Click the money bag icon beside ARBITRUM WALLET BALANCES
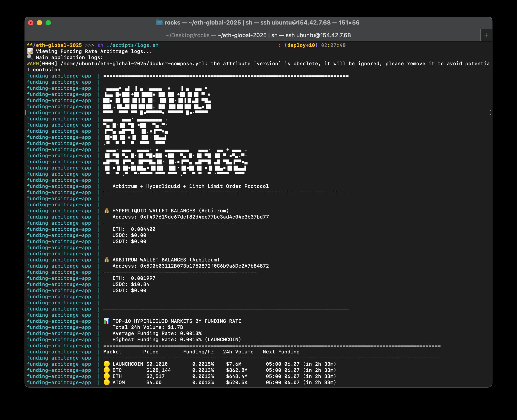The image size is (517, 420). pyautogui.click(x=106, y=259)
